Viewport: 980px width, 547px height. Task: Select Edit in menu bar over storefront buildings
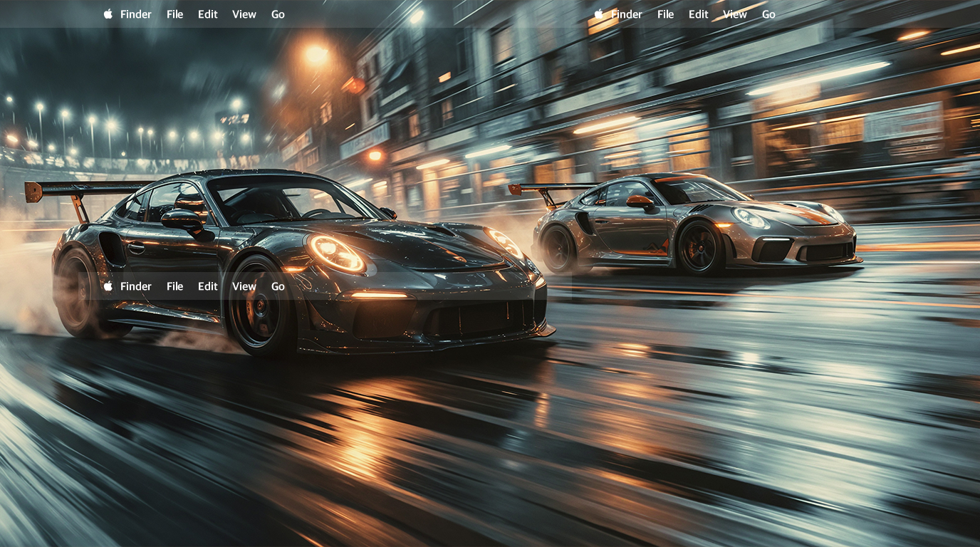click(x=699, y=14)
